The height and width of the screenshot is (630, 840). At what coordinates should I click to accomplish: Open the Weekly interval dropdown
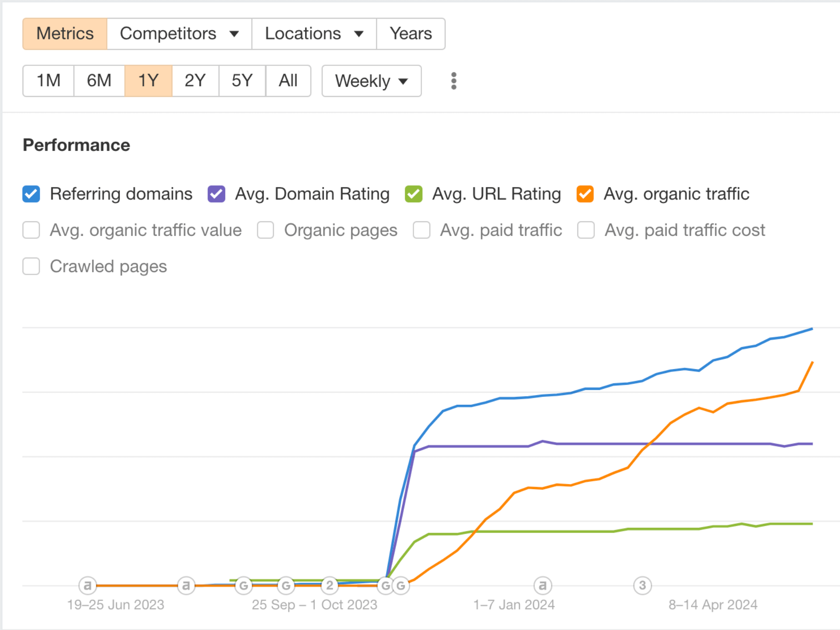(x=371, y=81)
